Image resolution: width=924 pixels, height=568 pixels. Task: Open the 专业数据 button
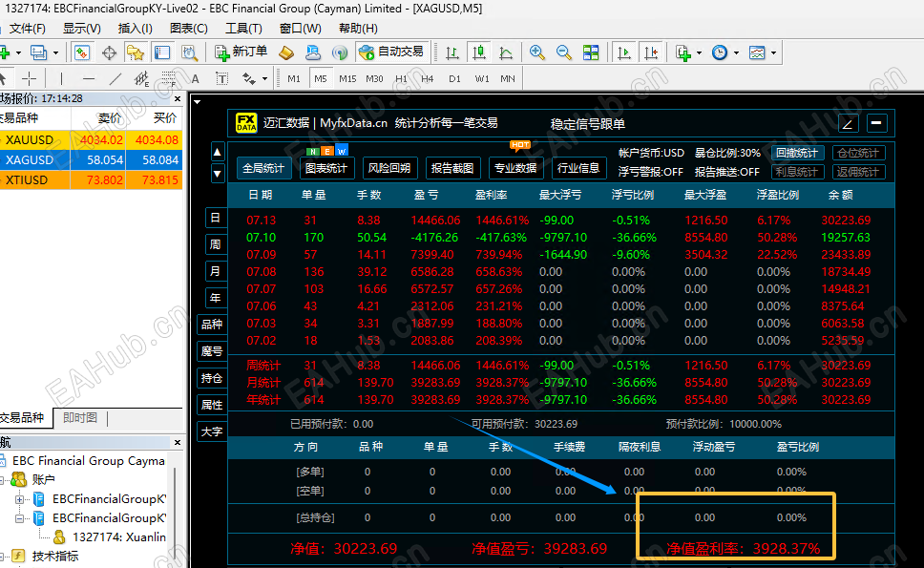[x=515, y=169]
